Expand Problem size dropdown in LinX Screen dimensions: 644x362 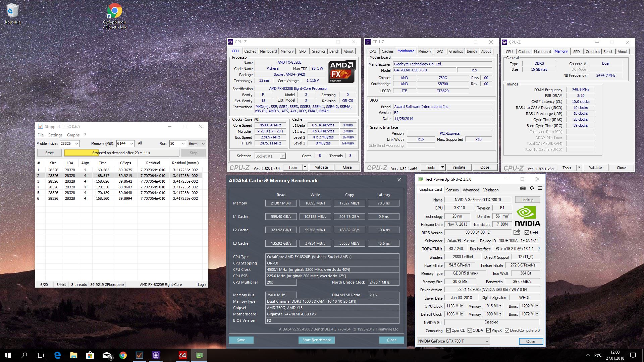click(x=77, y=143)
